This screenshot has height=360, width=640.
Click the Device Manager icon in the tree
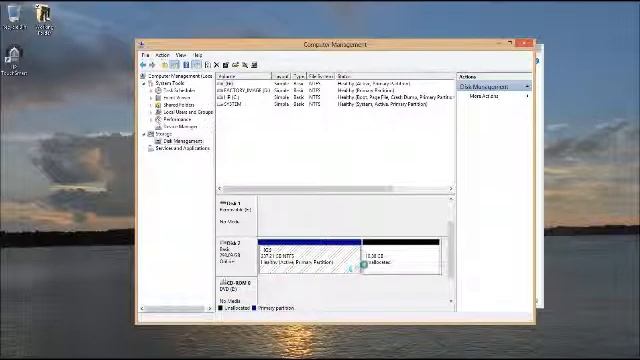click(158, 127)
